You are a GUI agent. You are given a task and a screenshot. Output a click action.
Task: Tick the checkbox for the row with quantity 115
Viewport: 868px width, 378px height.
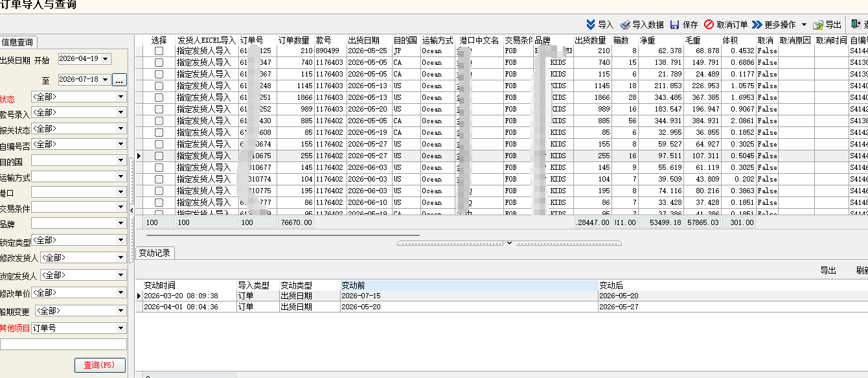click(159, 74)
